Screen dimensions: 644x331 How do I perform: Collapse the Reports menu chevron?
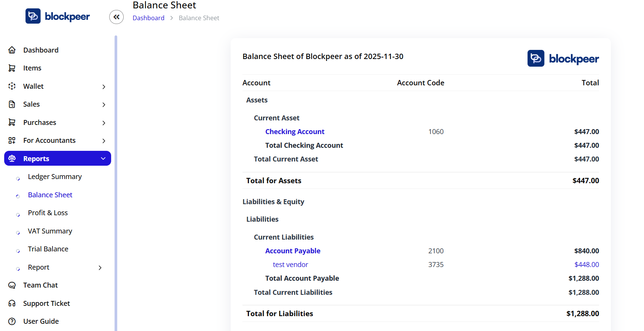pos(103,158)
